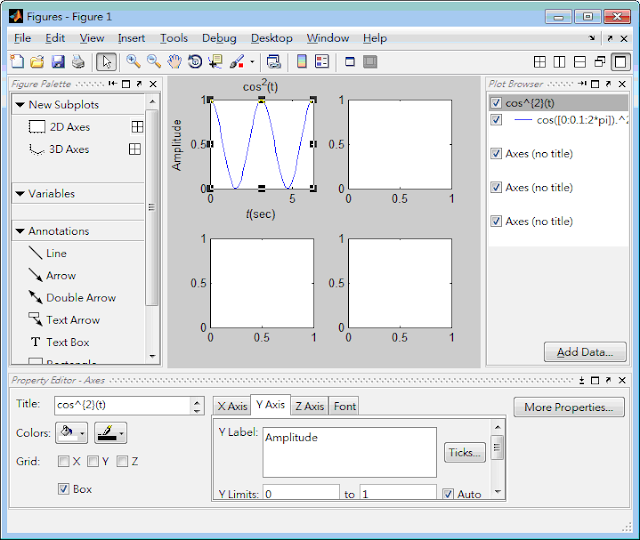
Task: Click into the Y Label text area
Action: pyautogui.click(x=349, y=452)
